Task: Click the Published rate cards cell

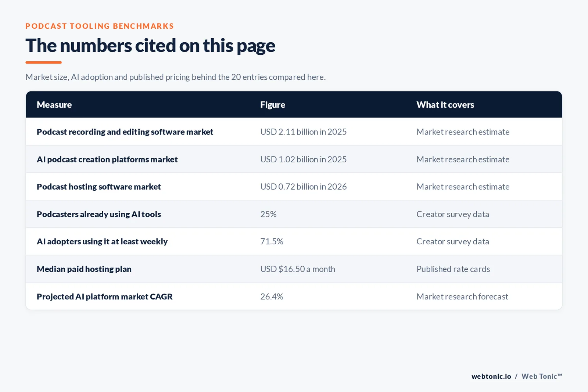Action: (x=453, y=269)
